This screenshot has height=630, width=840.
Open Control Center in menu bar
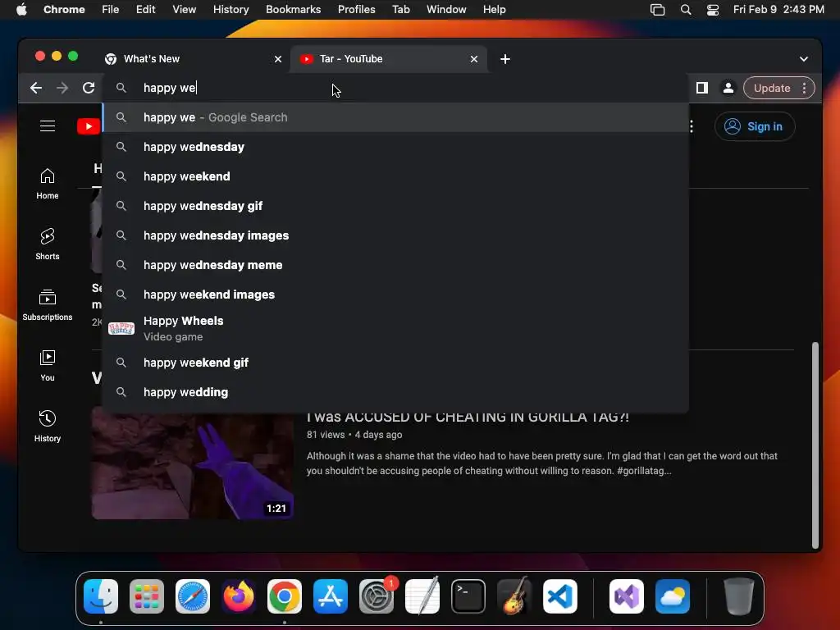[x=713, y=10]
